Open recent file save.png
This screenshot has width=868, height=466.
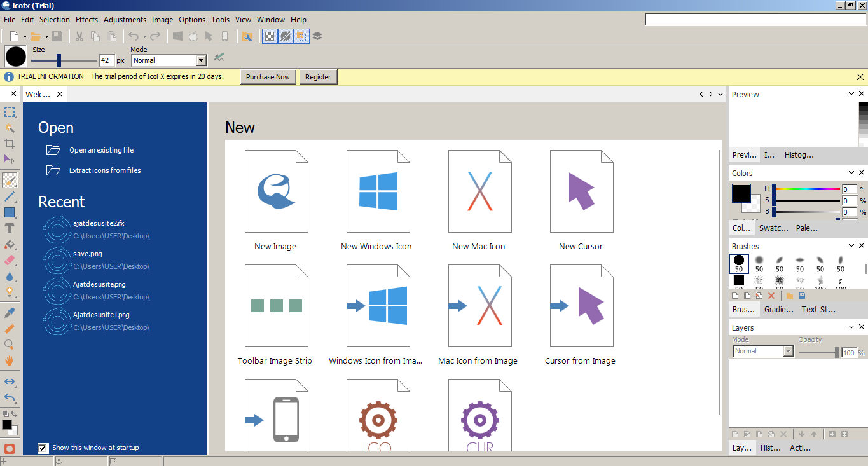click(x=88, y=254)
